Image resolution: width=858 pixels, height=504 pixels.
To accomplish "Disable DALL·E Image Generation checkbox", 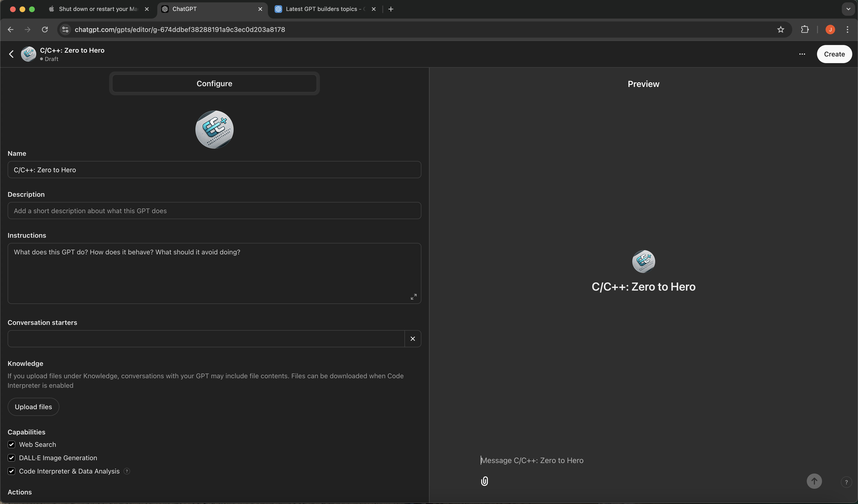I will click(12, 458).
